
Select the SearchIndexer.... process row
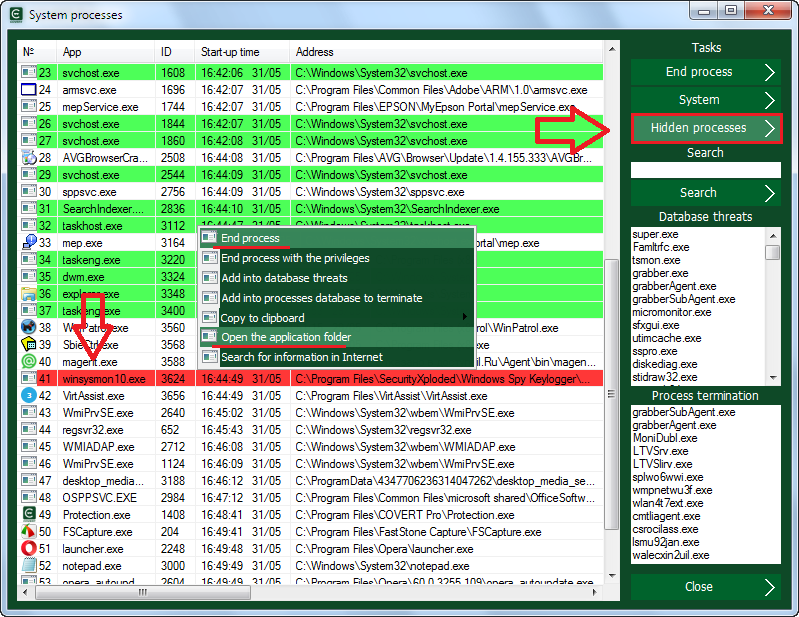click(312, 208)
